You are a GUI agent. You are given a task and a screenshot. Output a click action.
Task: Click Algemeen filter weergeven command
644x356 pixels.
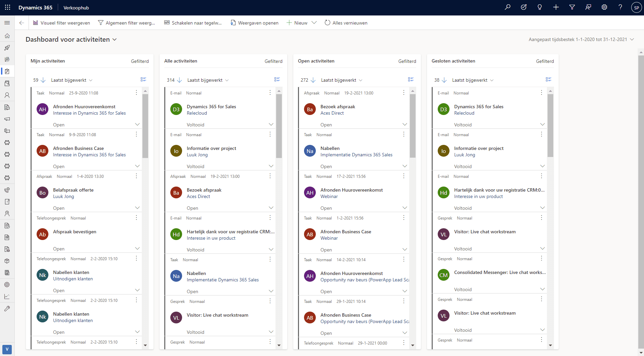(127, 23)
